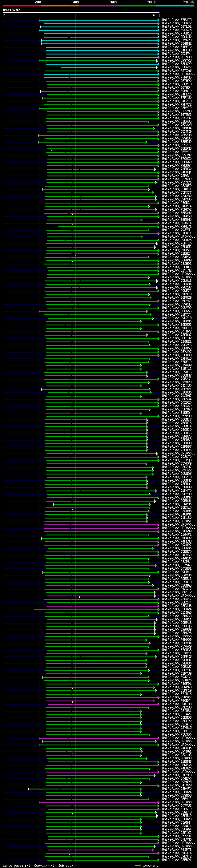Select the UniRef100_Q2PDC6 label

pos(177,433)
